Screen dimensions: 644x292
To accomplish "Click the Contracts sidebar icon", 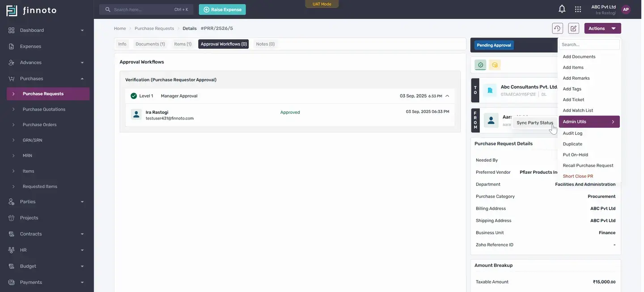I will (12, 234).
